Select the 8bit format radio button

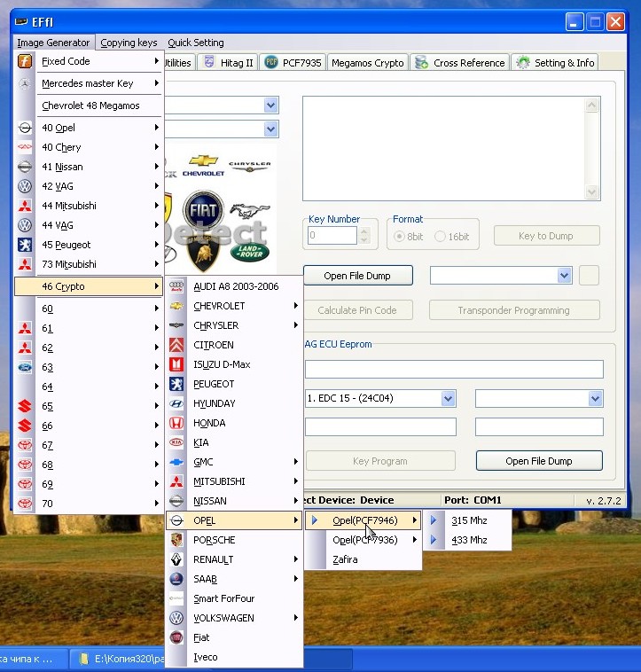(x=399, y=237)
